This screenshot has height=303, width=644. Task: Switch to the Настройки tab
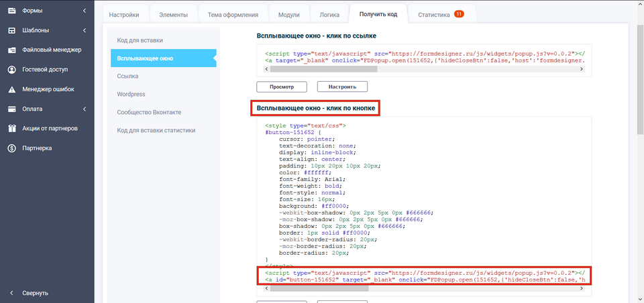click(x=124, y=14)
